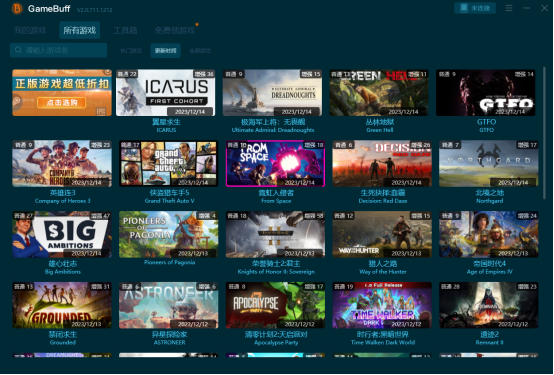This screenshot has width=554, height=375.
Task: Open the Big Ambitions game cover
Action: tap(62, 234)
